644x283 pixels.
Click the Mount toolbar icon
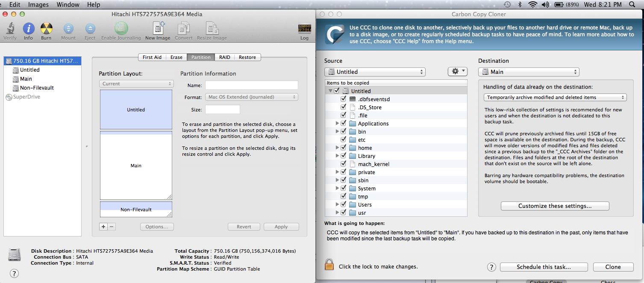(68, 29)
